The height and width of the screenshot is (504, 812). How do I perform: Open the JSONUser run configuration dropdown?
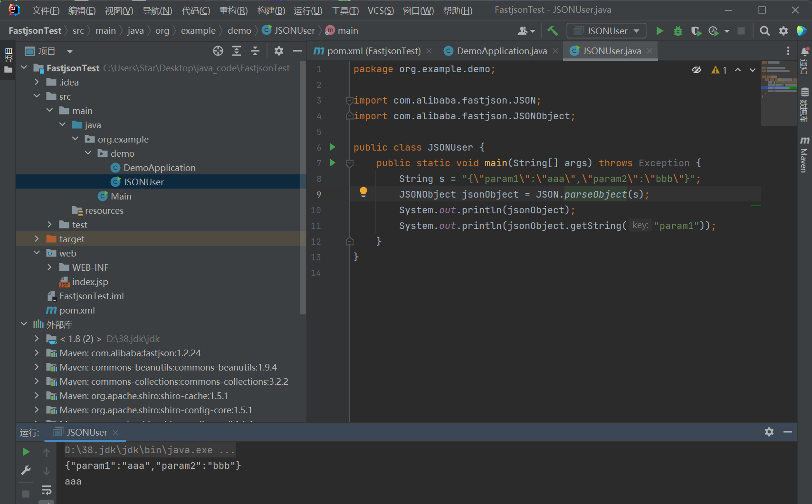tap(607, 31)
